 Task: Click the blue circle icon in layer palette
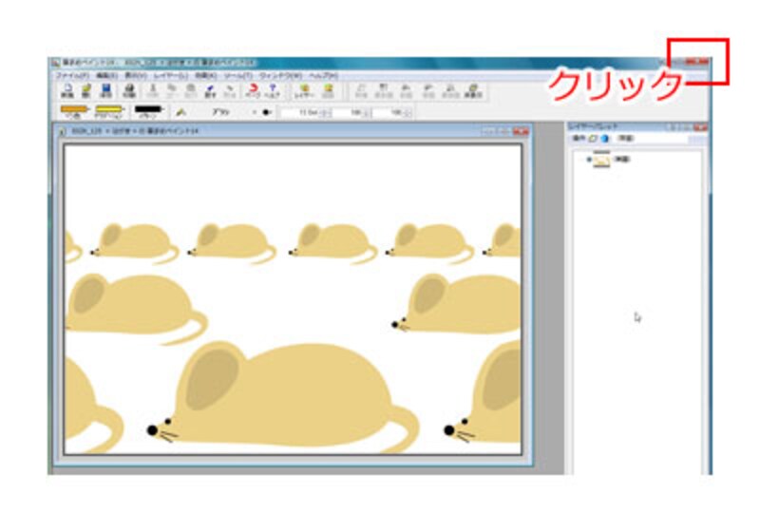click(604, 139)
